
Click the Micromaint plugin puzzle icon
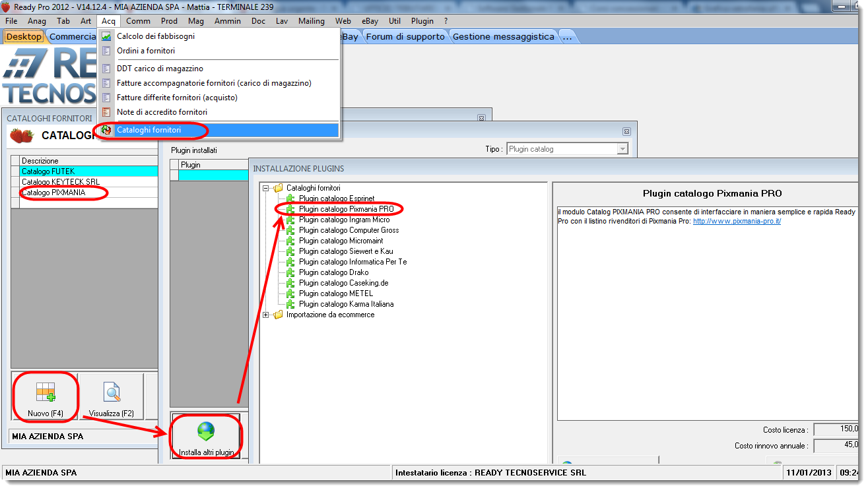[x=290, y=241]
